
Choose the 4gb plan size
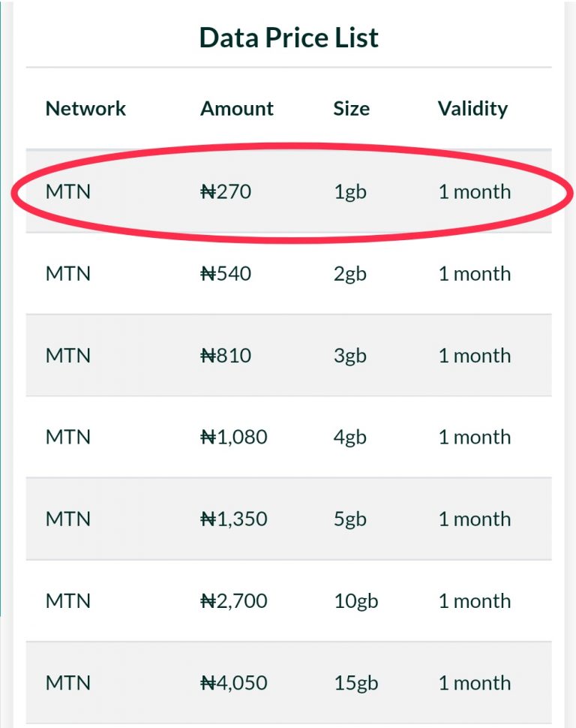point(350,438)
